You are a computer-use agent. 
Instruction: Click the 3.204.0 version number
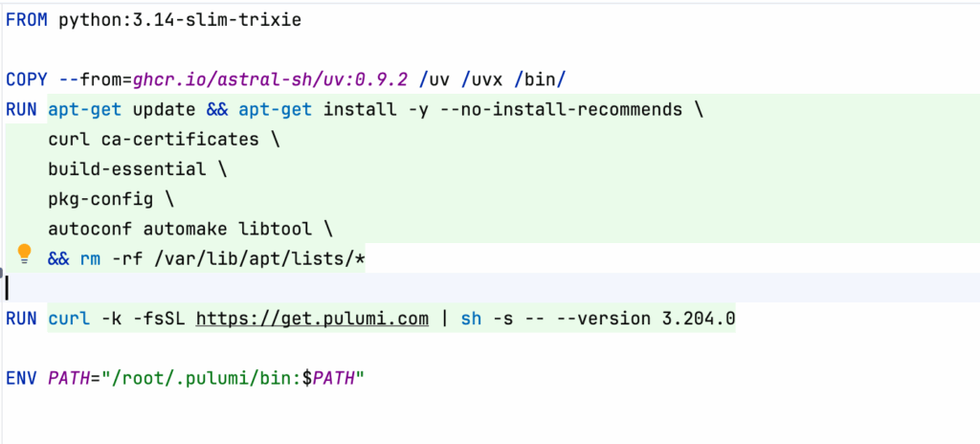coord(699,319)
